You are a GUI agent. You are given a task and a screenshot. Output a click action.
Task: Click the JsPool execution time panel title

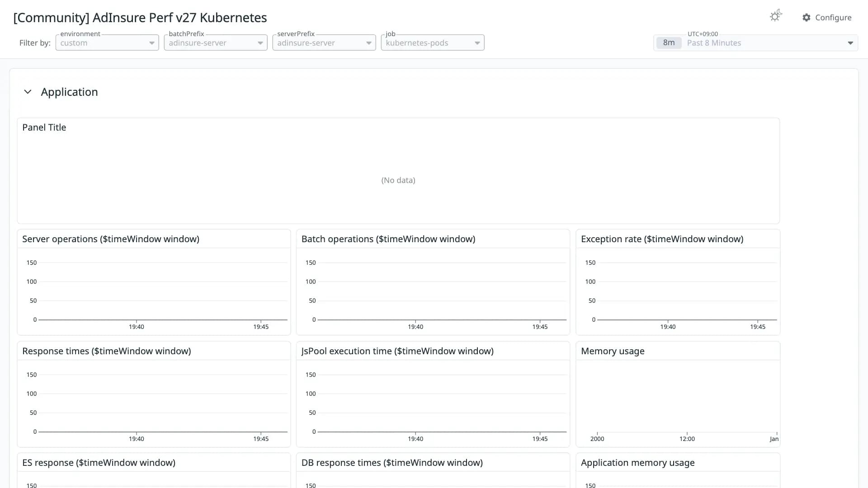click(397, 351)
